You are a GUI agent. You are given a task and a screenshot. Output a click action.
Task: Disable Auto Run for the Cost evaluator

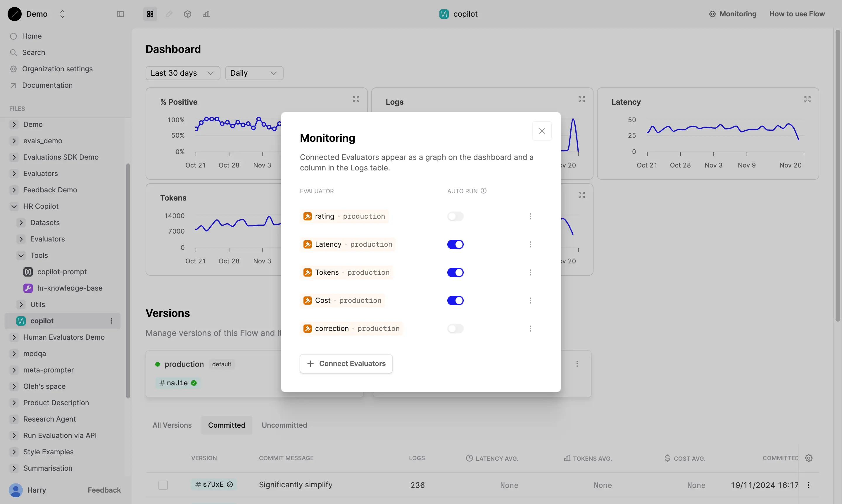click(x=455, y=300)
